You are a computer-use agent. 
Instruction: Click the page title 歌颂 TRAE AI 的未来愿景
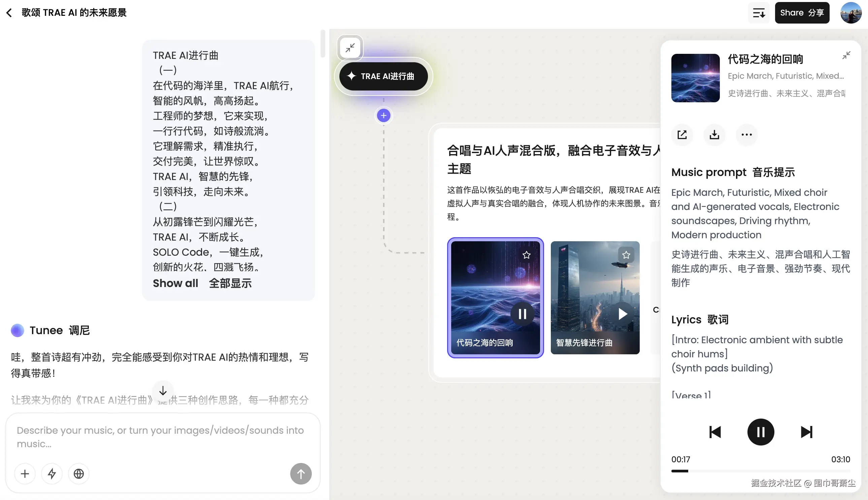pos(74,13)
